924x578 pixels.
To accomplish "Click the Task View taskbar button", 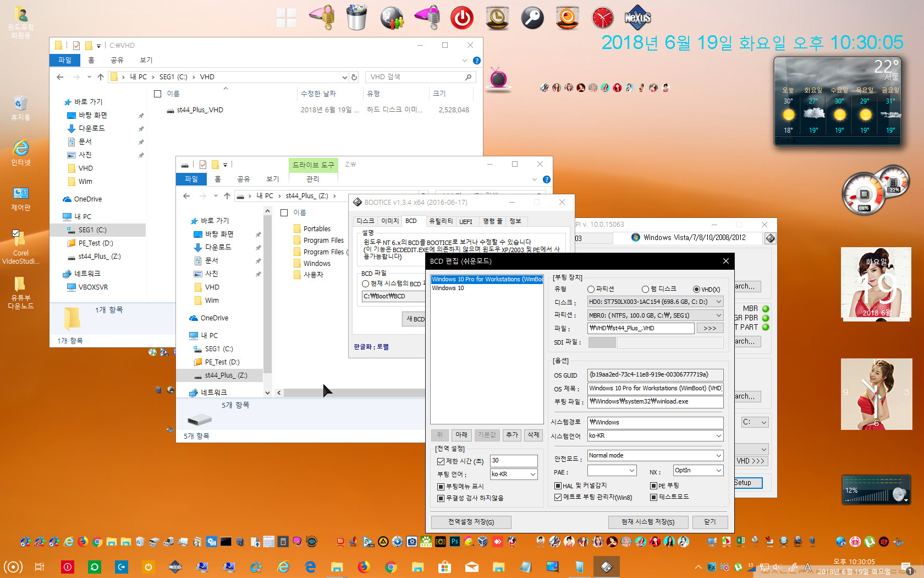I will click(40, 566).
